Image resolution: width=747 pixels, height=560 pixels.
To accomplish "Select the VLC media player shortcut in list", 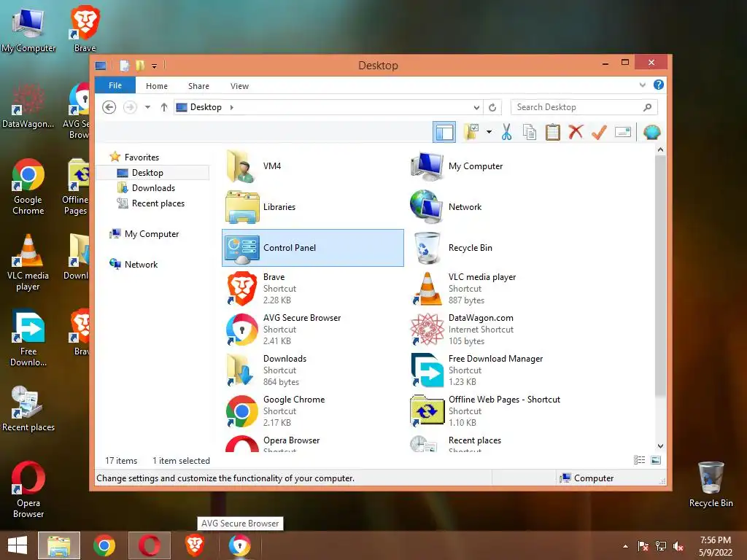I will click(x=498, y=289).
